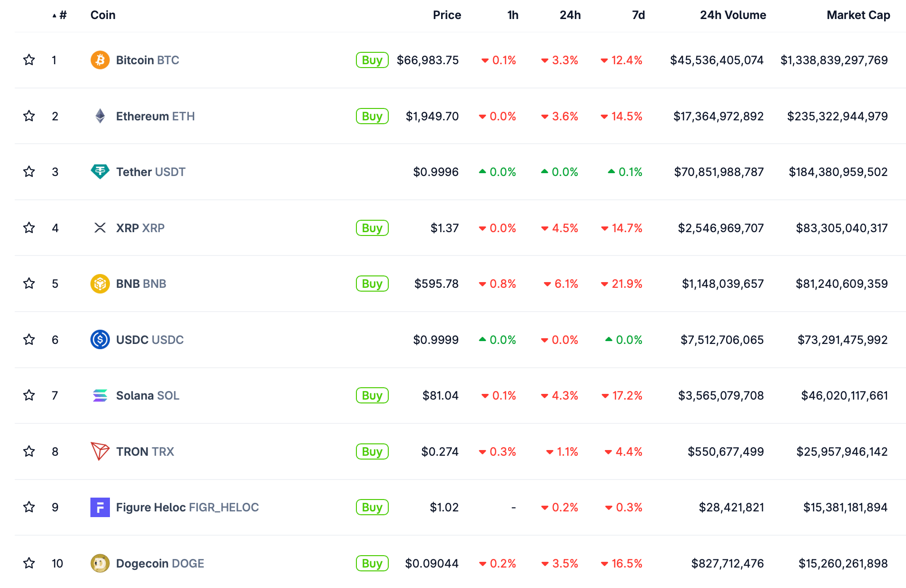Star Bitcoin to add to favorites

coord(29,60)
